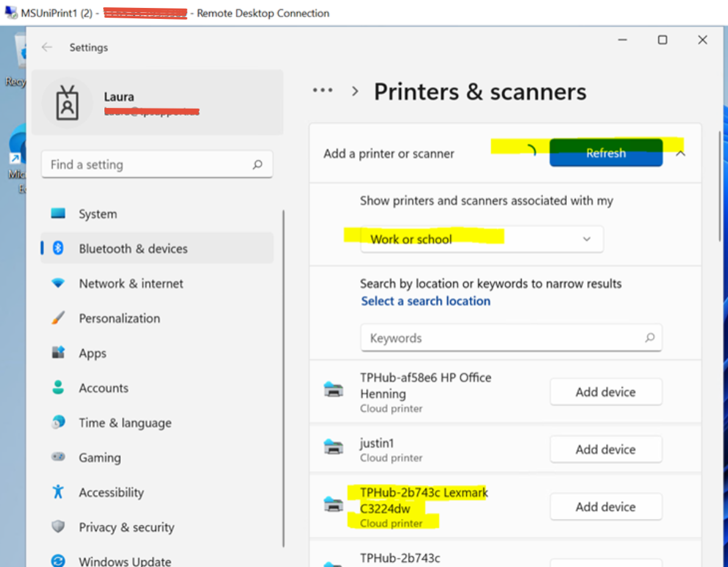Click the Privacy & security shield icon
The width and height of the screenshot is (728, 567).
(x=58, y=527)
